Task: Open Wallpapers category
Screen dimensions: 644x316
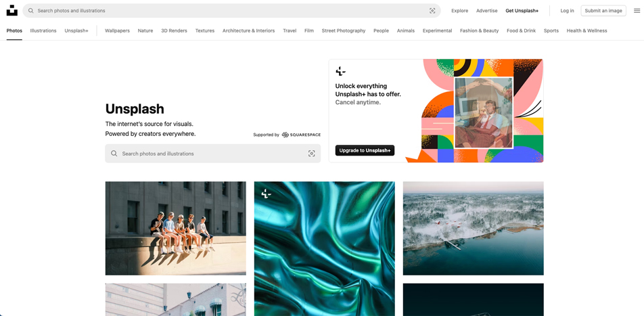Action: point(117,31)
